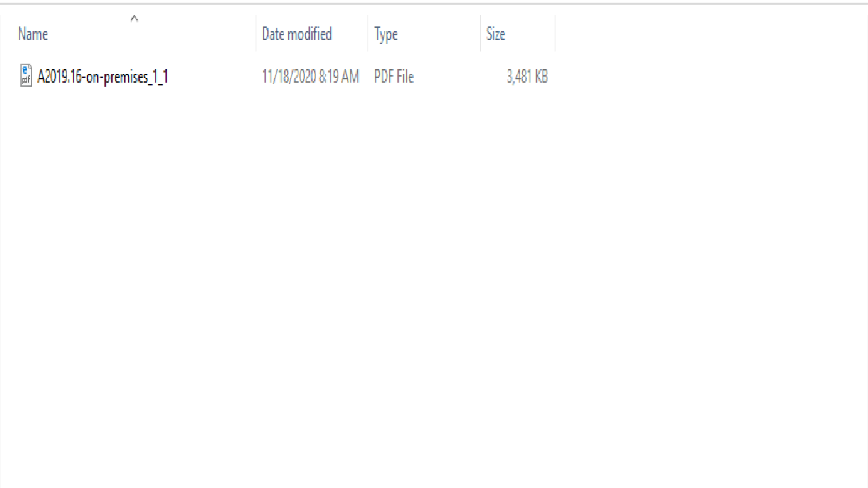
Task: Click the 11/18/2020 date of the file
Action: coord(290,77)
